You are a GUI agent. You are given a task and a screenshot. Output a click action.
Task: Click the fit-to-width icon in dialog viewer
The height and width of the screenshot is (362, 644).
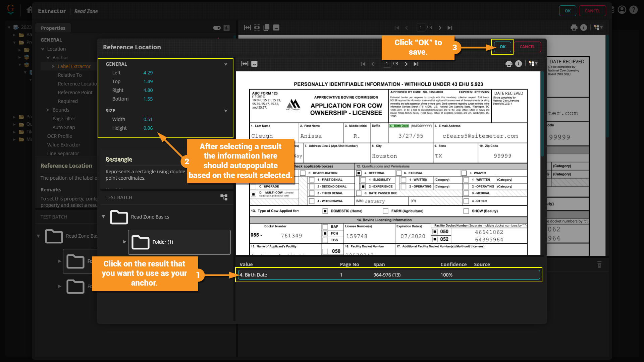pyautogui.click(x=245, y=64)
